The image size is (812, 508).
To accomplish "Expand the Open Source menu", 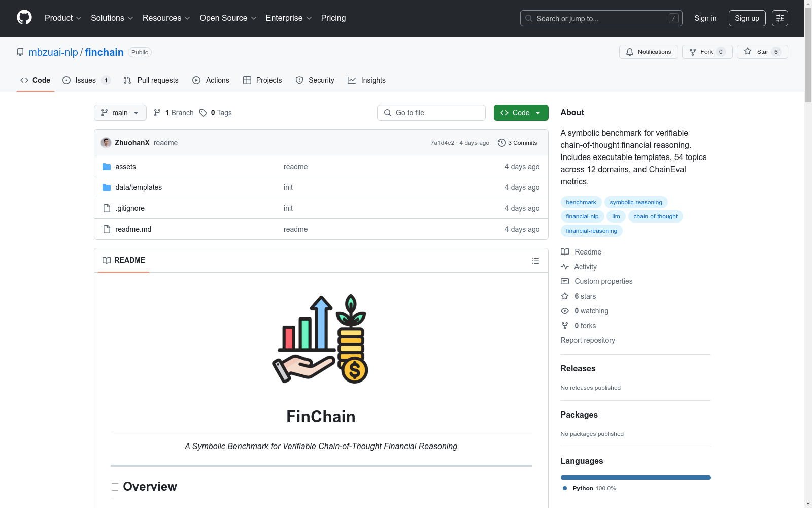I will point(228,18).
